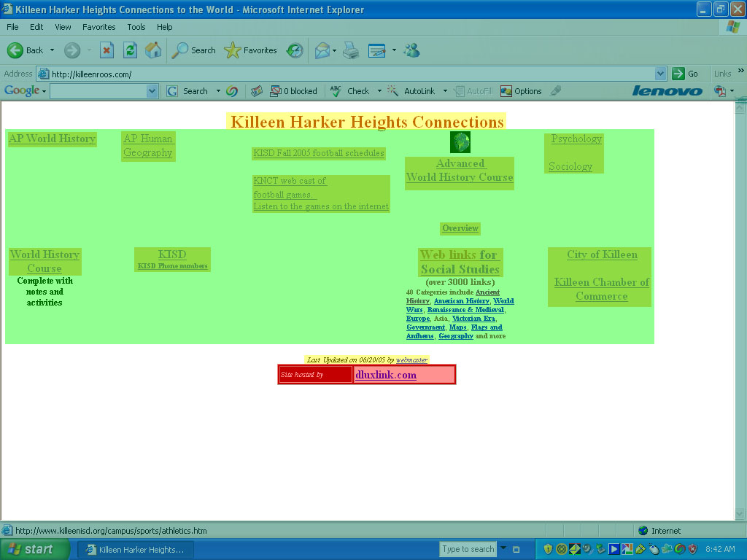The height and width of the screenshot is (560, 747).
Task: Click the green globe image above Advanced
Action: [x=460, y=141]
